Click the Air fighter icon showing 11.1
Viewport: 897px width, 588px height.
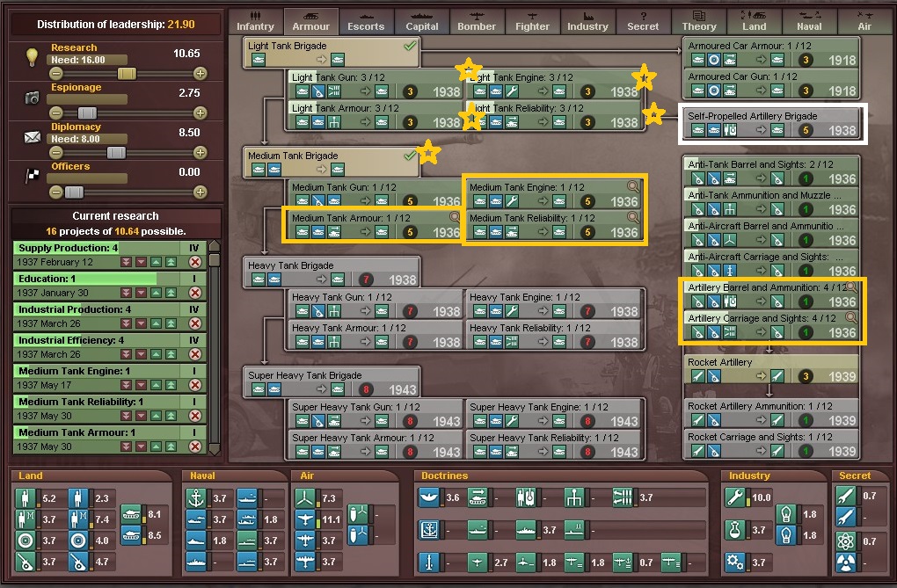[x=305, y=519]
